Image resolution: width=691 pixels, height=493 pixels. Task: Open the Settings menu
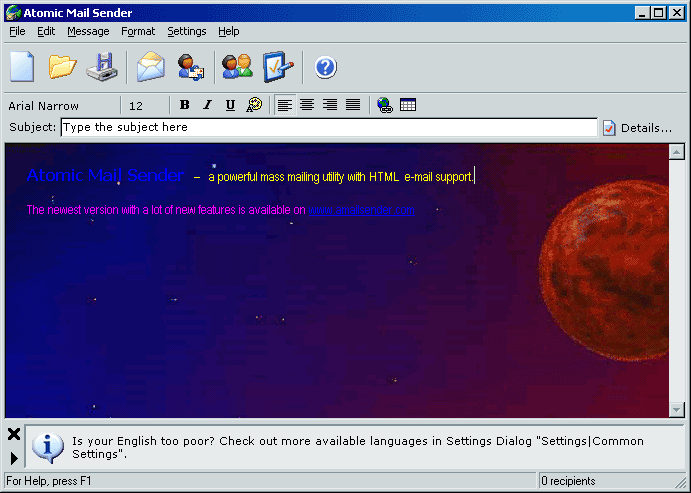[187, 31]
